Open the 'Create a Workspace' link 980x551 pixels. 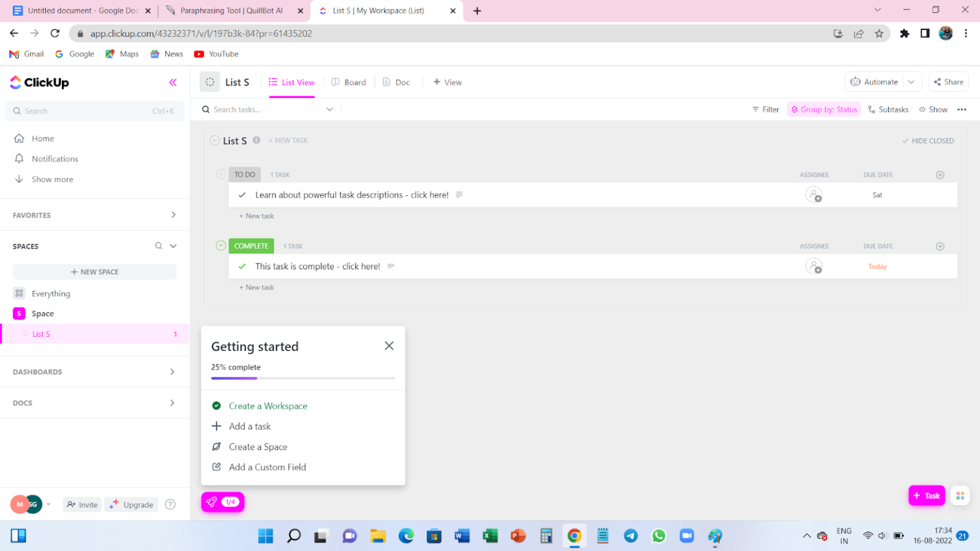268,406
